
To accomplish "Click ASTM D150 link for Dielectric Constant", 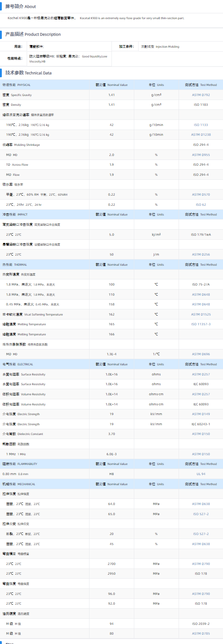I will point(201,434).
